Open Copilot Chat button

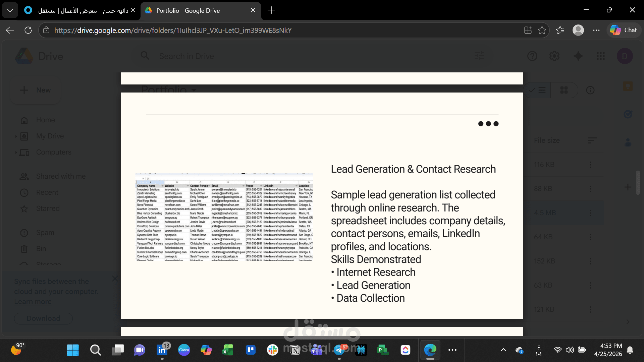point(624,30)
